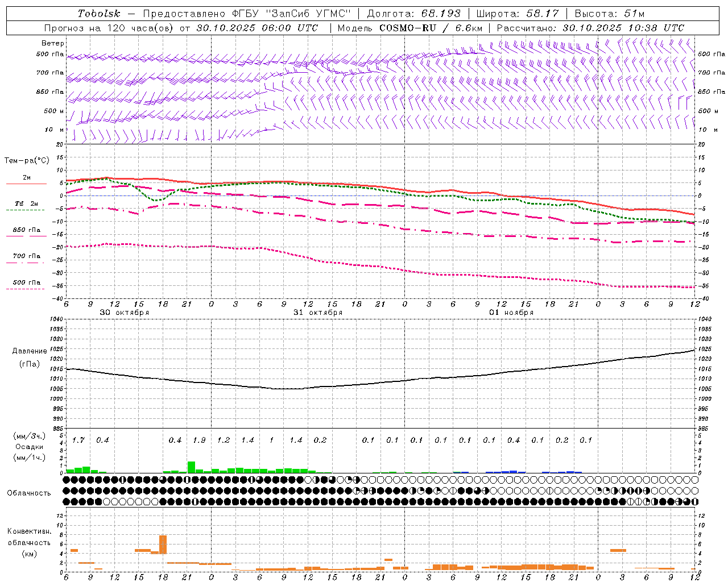Click the Давление panel label
The image size is (728, 582).
pos(30,351)
